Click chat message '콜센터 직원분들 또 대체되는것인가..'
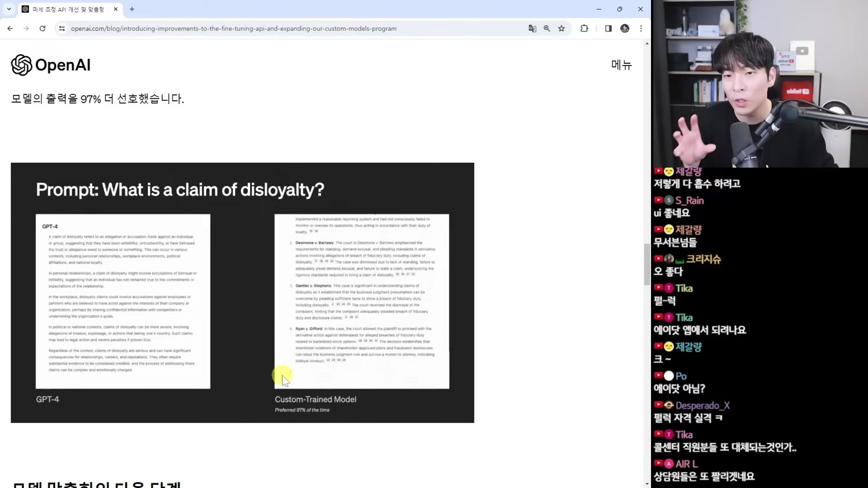868x488 pixels. pyautogui.click(x=725, y=447)
